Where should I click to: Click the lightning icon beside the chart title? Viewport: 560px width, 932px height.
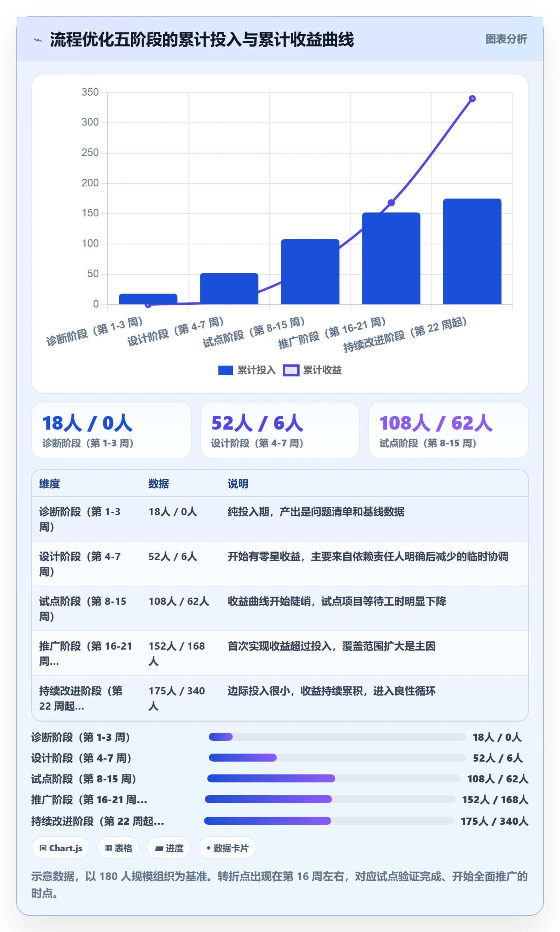(38, 40)
